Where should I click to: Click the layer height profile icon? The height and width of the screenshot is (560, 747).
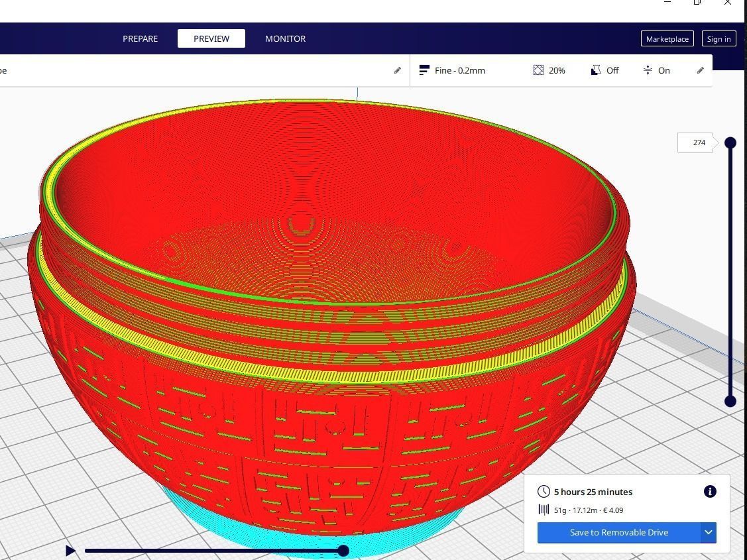point(424,70)
